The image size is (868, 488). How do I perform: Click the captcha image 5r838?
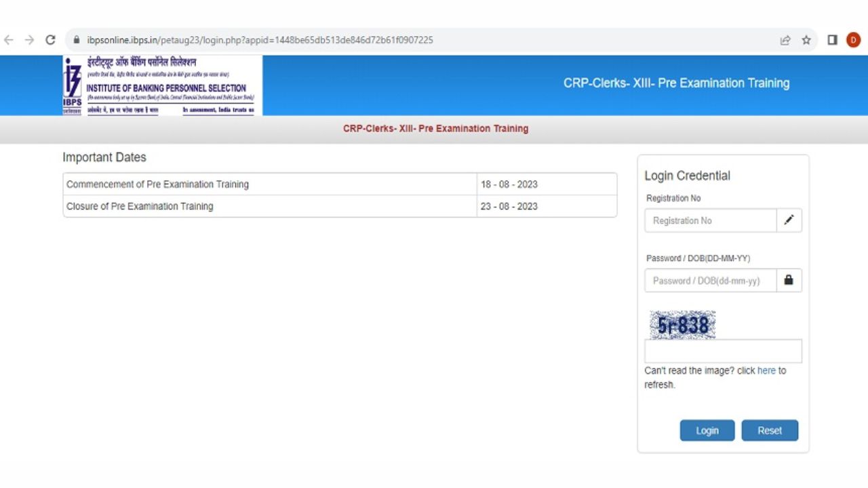(x=682, y=325)
